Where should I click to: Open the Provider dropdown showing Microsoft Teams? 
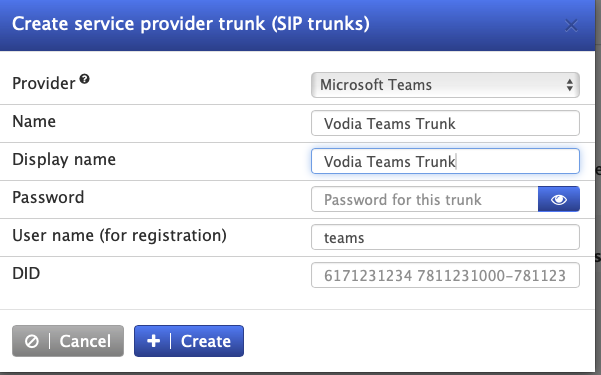(x=445, y=85)
